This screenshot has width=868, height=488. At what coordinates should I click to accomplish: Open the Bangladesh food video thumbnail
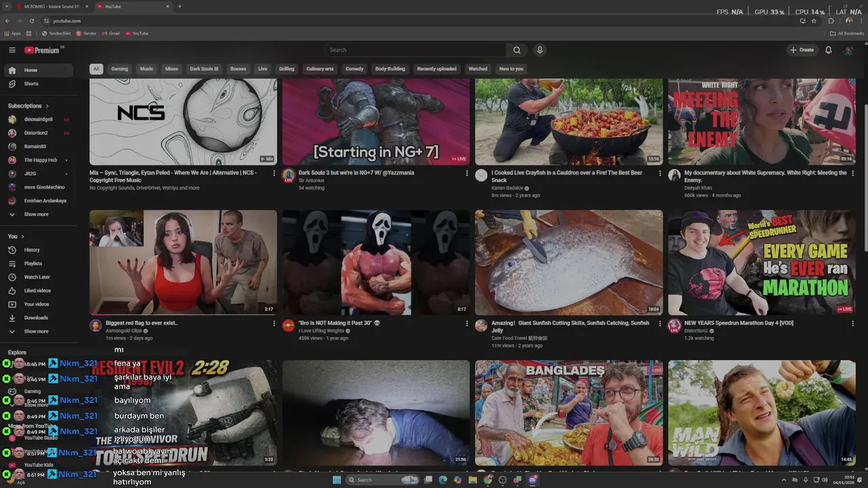click(569, 413)
